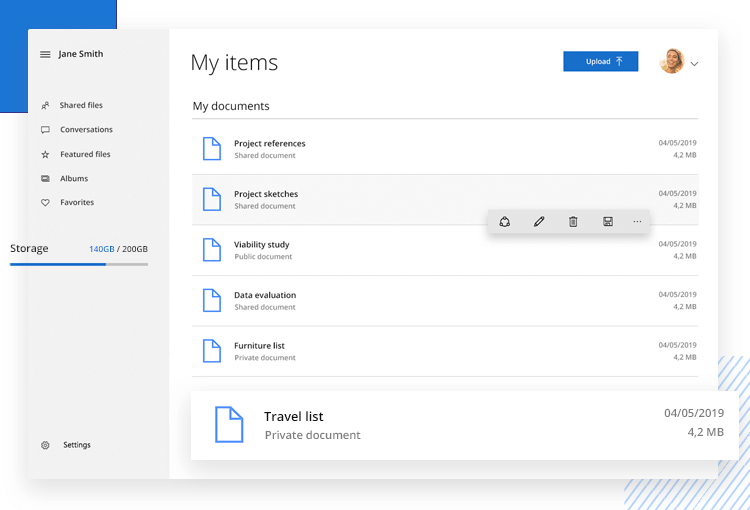Click the My items page title
This screenshot has width=750, height=510.
point(234,63)
